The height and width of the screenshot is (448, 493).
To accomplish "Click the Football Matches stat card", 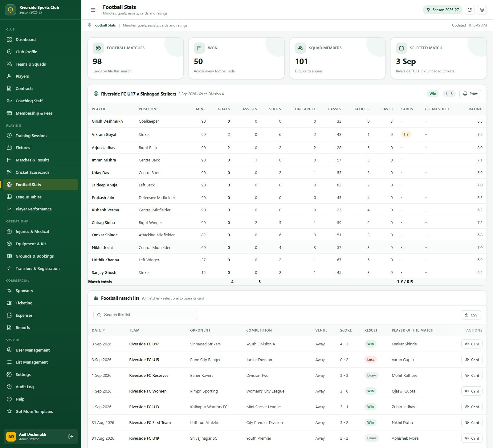I will 136,58.
